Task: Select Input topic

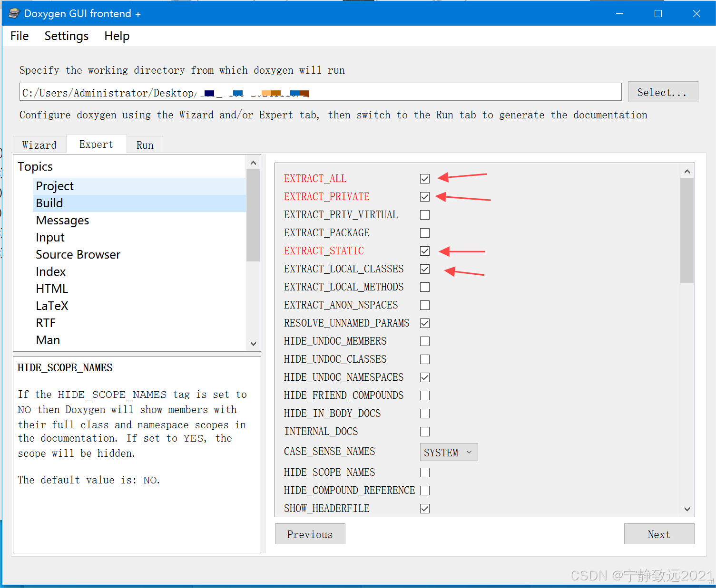Action: pyautogui.click(x=139, y=238)
